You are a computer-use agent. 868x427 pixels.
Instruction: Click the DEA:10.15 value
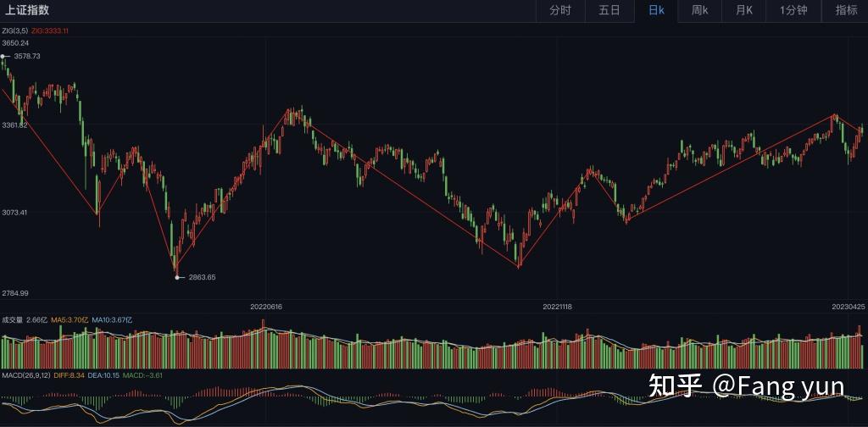(x=103, y=375)
